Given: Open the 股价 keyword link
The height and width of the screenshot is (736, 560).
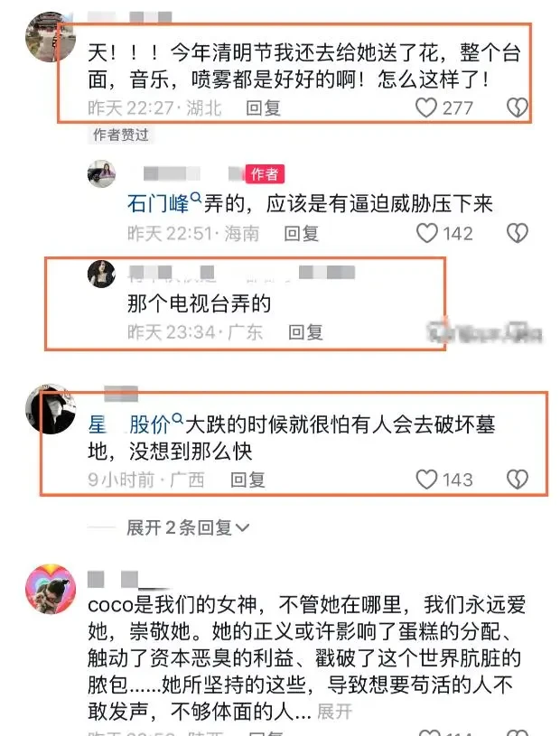Looking at the screenshot, I should [150, 424].
